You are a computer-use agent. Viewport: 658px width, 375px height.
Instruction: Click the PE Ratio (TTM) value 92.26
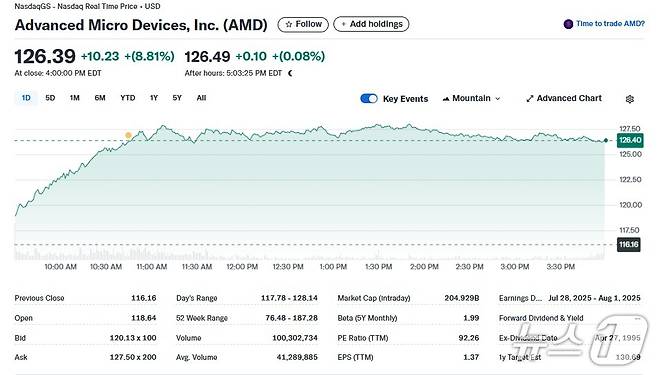pos(469,338)
